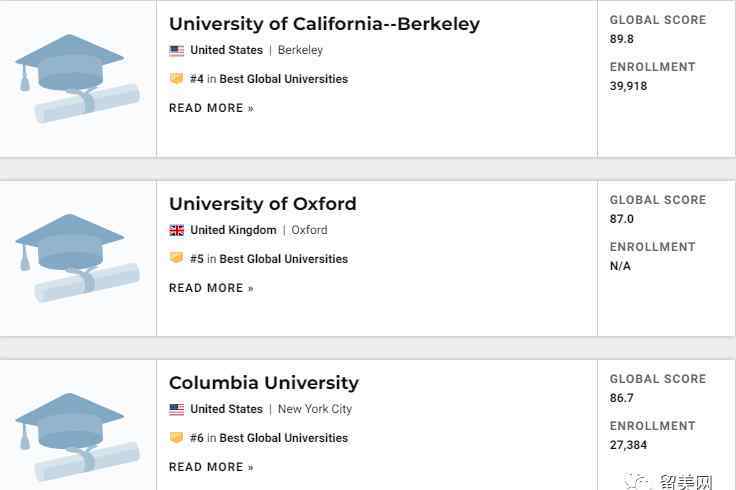Select #6 in Best Global Universities link
The width and height of the screenshot is (736, 490).
pos(269,438)
